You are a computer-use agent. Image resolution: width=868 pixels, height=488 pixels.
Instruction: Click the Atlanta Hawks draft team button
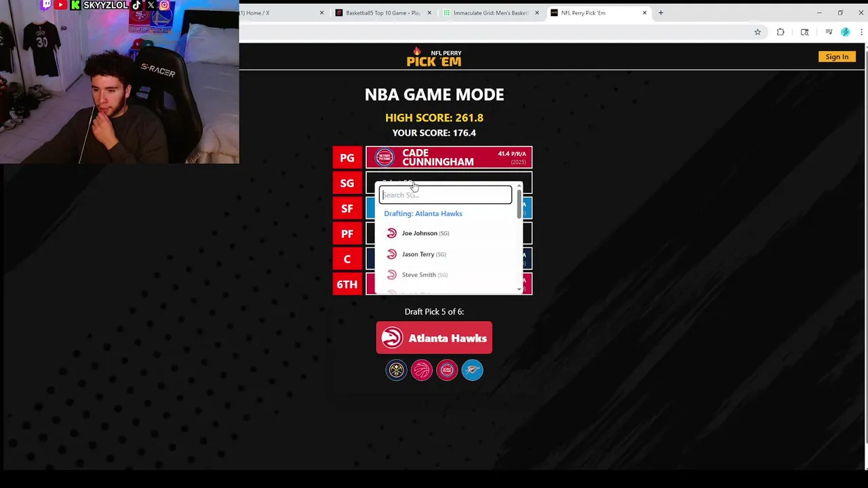pos(434,338)
